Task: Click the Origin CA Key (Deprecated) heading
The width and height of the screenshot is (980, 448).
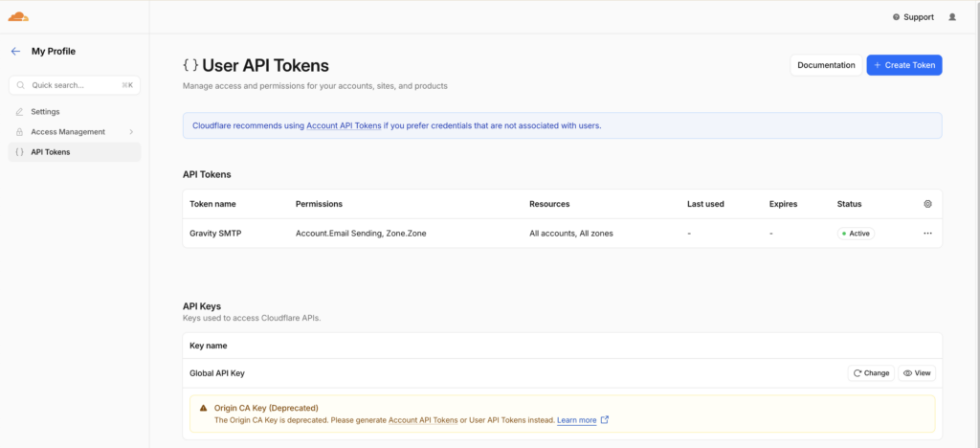Action: click(x=266, y=408)
